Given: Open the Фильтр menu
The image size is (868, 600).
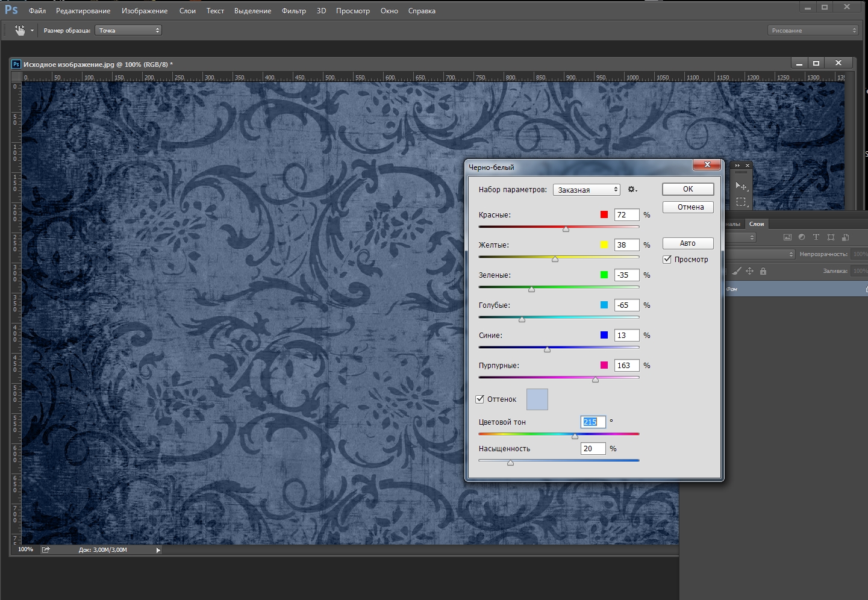Looking at the screenshot, I should [294, 11].
